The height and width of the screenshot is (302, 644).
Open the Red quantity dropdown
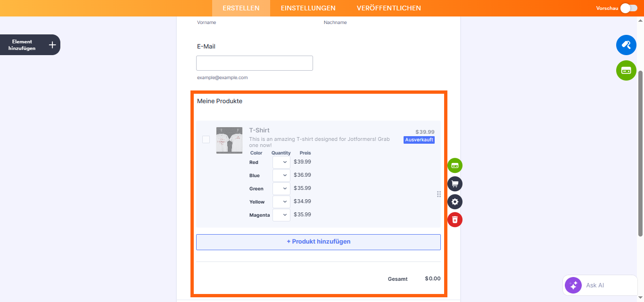pyautogui.click(x=281, y=162)
